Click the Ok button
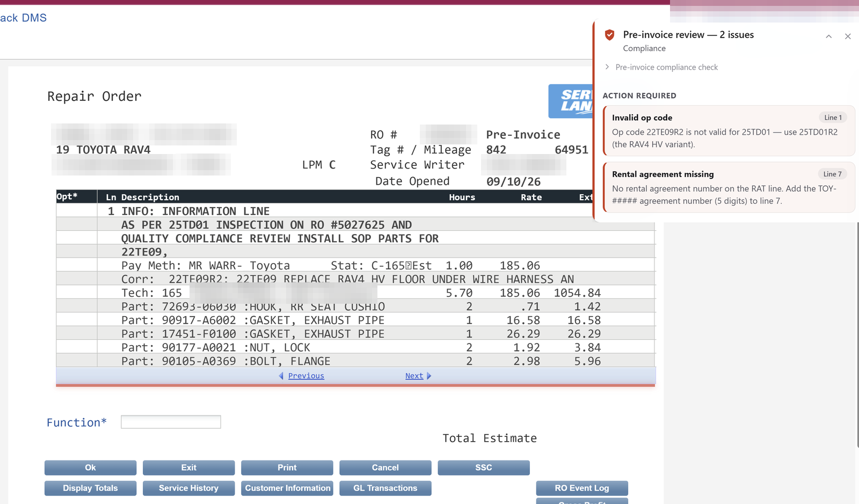Image resolution: width=859 pixels, height=504 pixels. 90,468
